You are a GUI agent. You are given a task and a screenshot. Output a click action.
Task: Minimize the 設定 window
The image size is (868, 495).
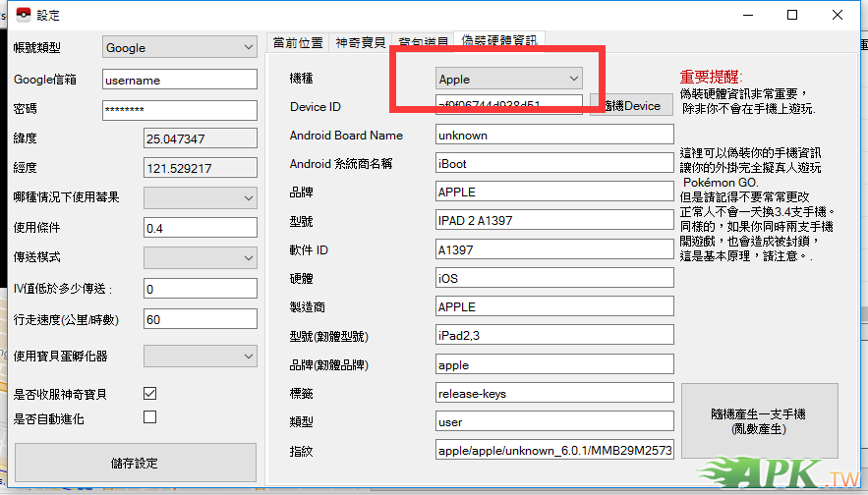(748, 15)
